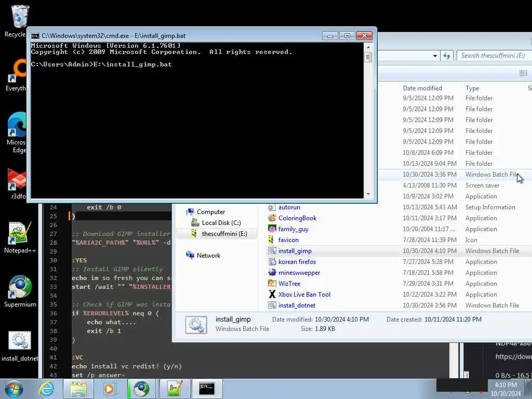Viewport: 532px width, 399px height.
Task: Select the family_guy application file
Action: (x=293, y=229)
